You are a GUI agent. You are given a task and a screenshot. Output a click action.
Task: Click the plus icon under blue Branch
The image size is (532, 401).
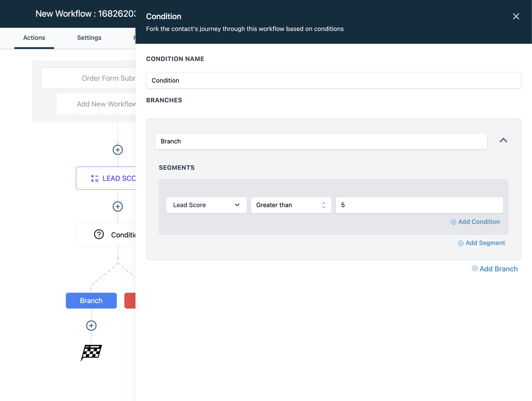tap(91, 325)
